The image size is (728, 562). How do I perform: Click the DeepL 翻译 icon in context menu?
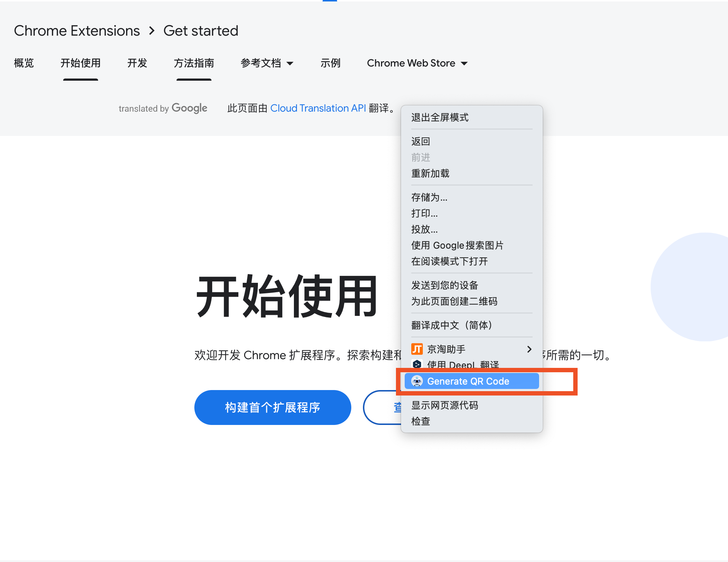tap(417, 364)
